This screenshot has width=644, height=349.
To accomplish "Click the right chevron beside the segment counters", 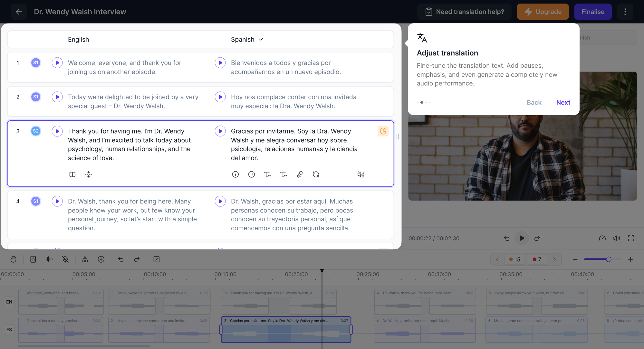I will click(x=554, y=259).
